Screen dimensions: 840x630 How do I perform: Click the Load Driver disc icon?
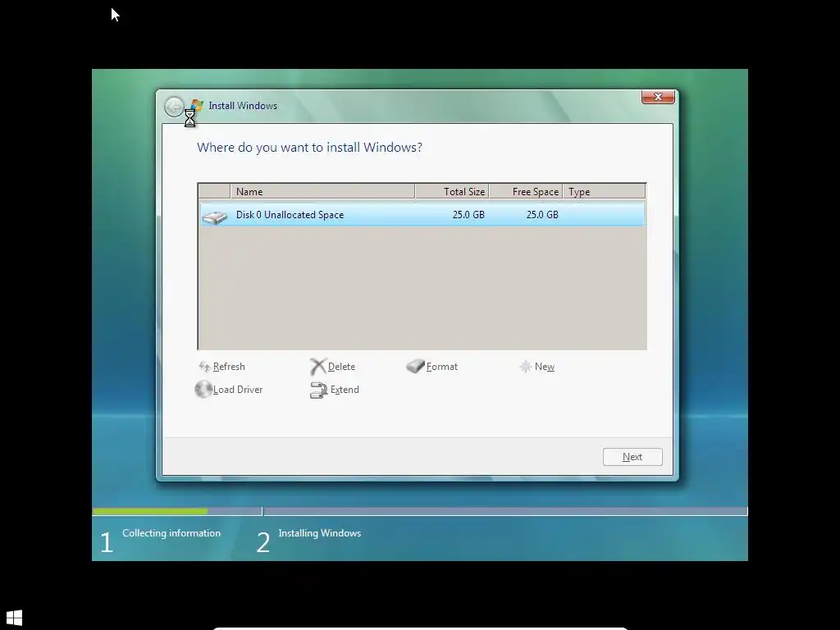[203, 390]
